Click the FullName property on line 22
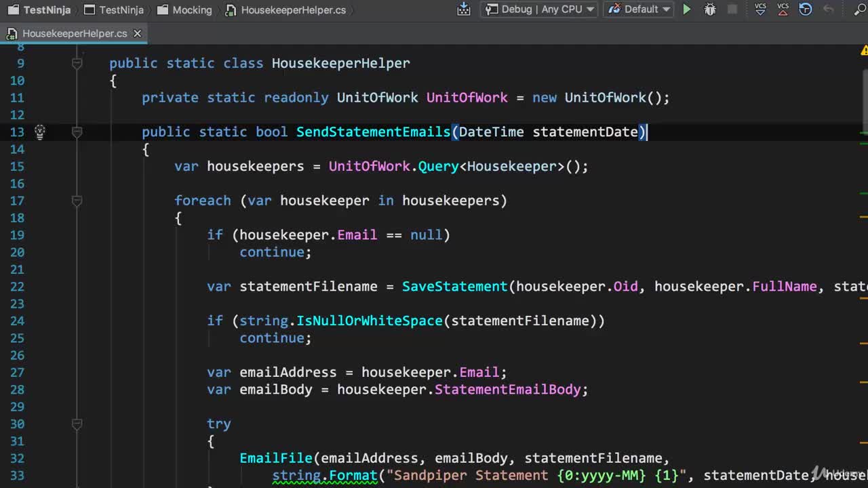868x488 pixels. coord(785,287)
